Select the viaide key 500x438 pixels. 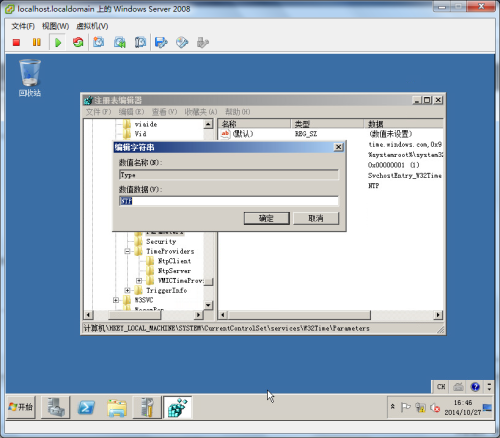[x=146, y=124]
